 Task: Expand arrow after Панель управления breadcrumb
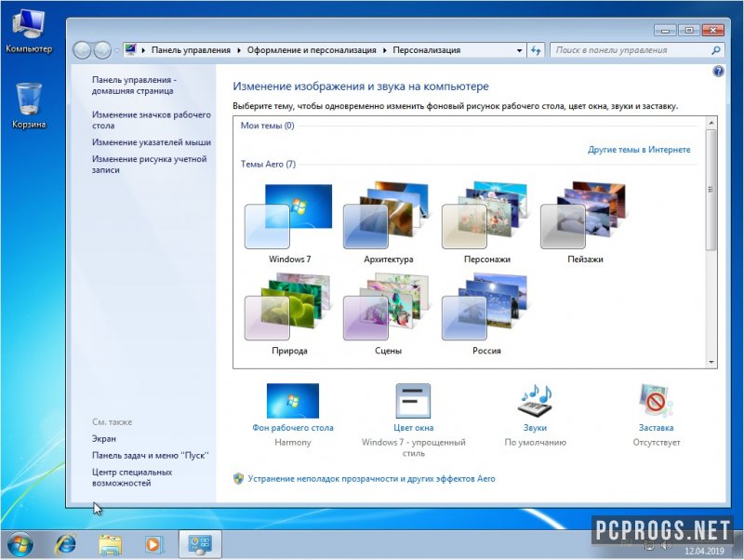[239, 50]
